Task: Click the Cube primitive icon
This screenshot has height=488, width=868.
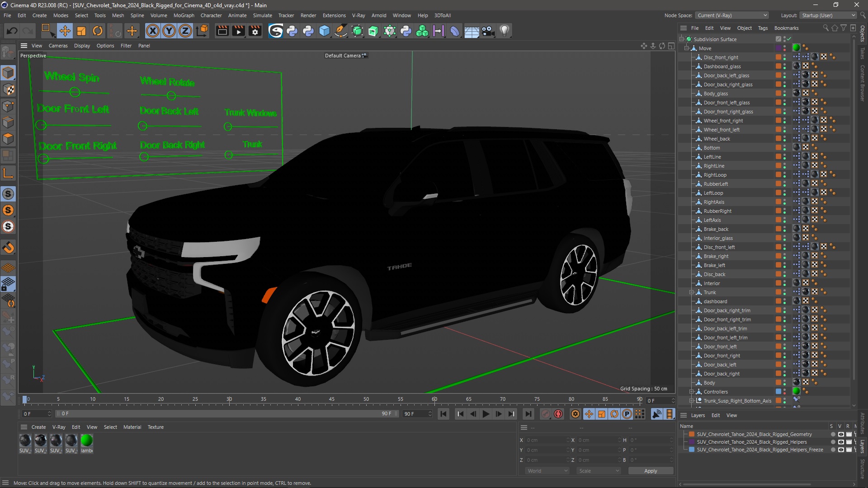Action: click(325, 31)
